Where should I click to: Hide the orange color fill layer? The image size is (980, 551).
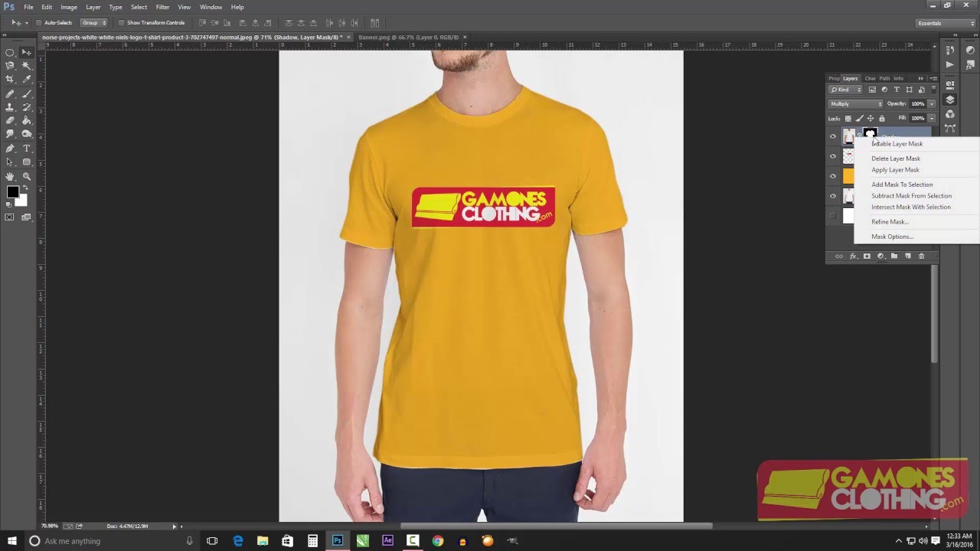(x=833, y=176)
